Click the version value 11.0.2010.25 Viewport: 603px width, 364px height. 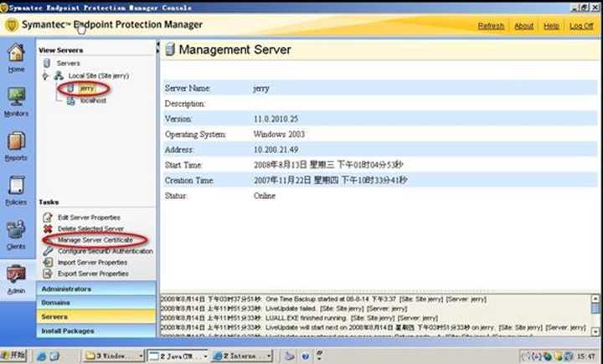[x=276, y=119]
